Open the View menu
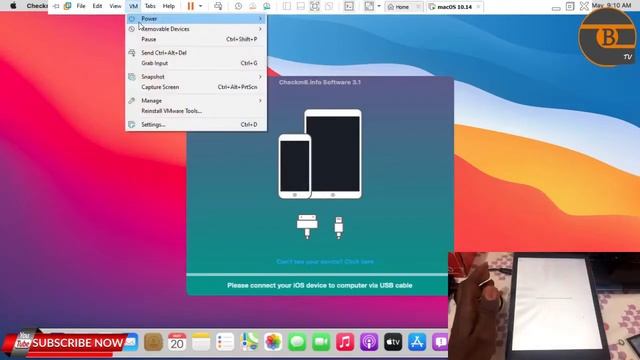 pyautogui.click(x=115, y=6)
